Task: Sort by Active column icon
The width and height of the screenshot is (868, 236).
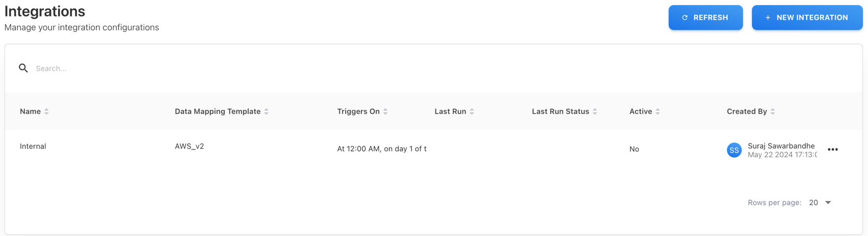Action: [x=658, y=112]
